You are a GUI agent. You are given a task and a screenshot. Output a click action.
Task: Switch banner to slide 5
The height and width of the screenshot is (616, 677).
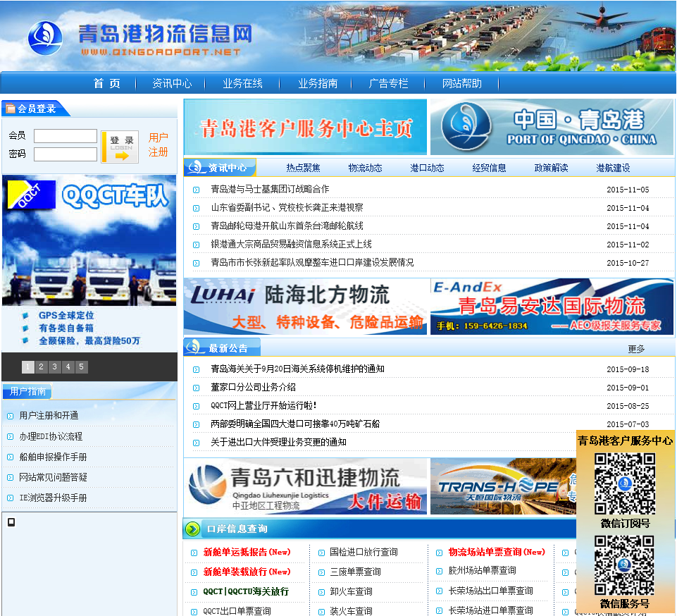pos(81,366)
